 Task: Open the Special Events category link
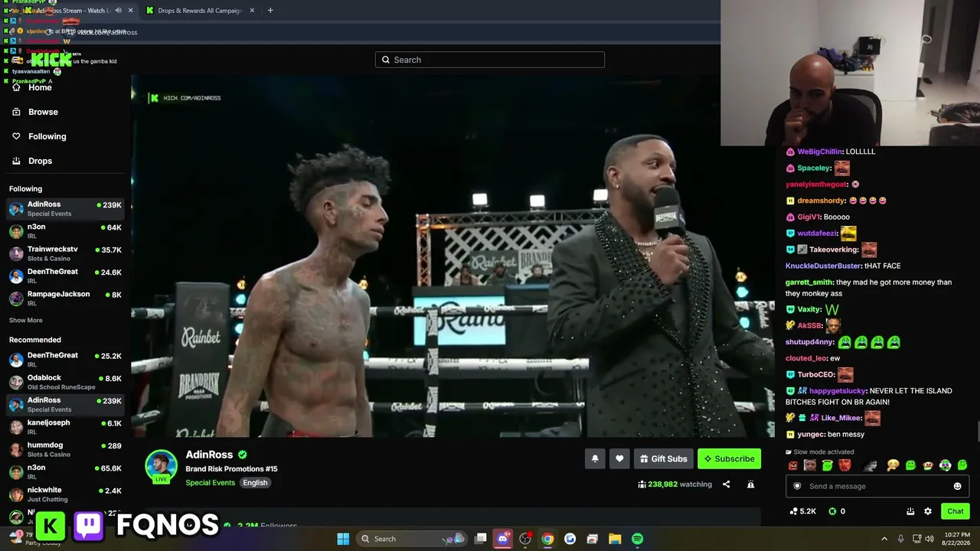tap(210, 483)
